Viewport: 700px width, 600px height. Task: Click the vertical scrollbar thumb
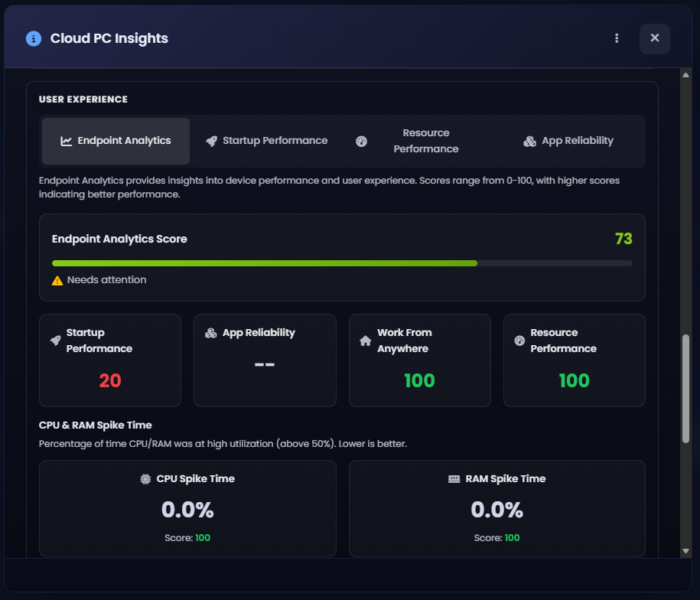click(x=685, y=389)
